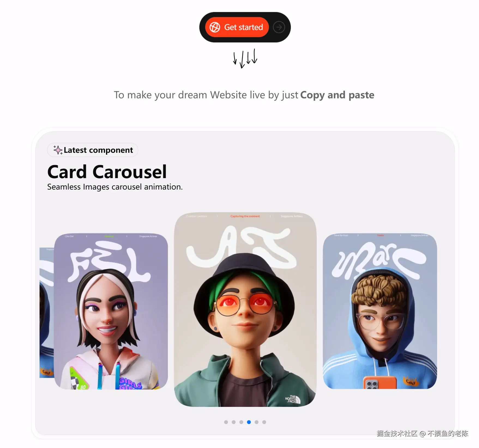This screenshot has width=479, height=448.
Task: Click the hand-drawn down arrows graphic
Action: [245, 58]
